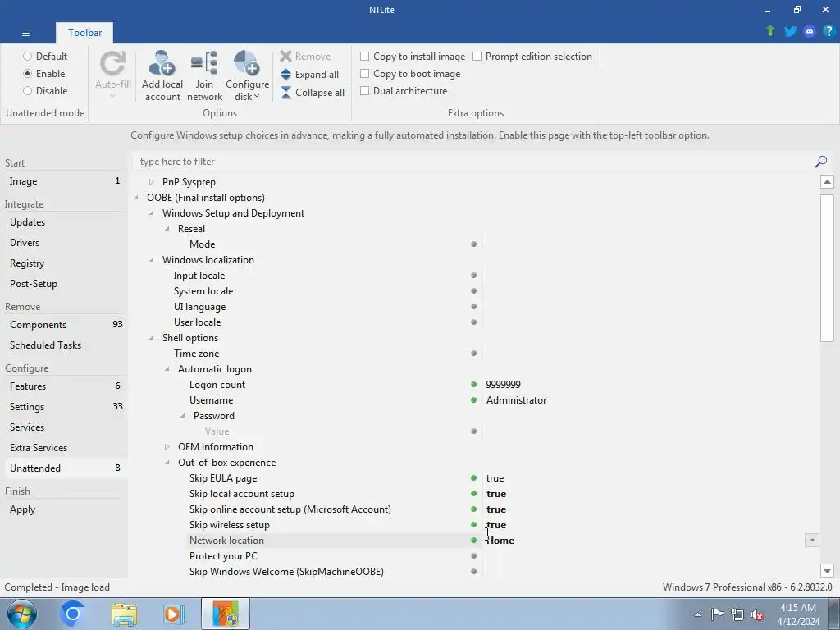Check Copy to install image
This screenshot has height=630, width=840.
point(365,57)
